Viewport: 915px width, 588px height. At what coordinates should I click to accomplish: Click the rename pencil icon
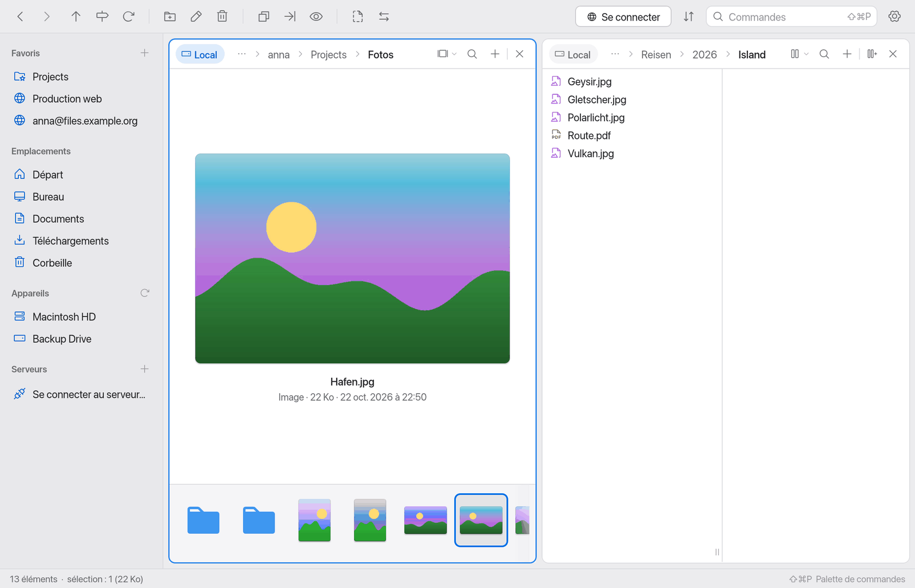[x=196, y=17]
